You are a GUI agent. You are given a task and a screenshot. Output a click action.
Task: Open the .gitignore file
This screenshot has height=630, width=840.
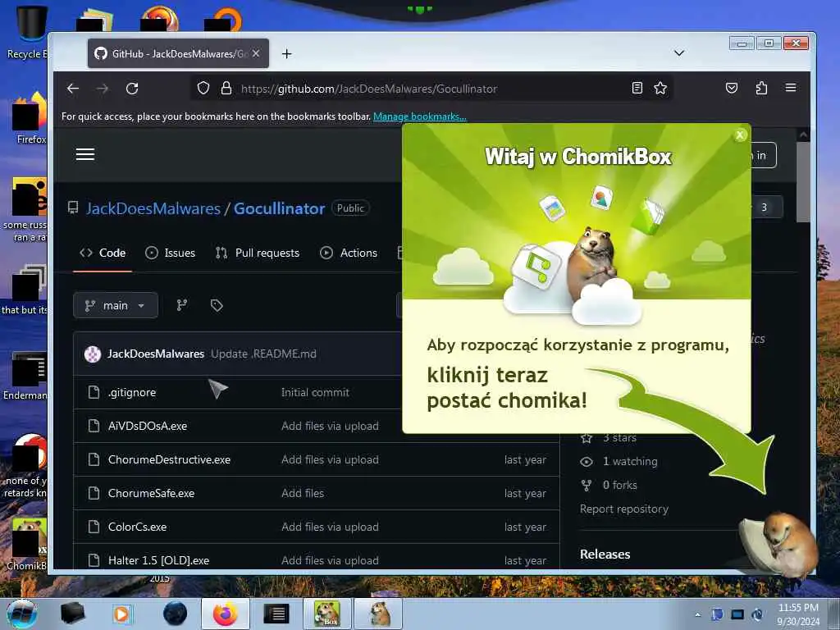(x=132, y=392)
